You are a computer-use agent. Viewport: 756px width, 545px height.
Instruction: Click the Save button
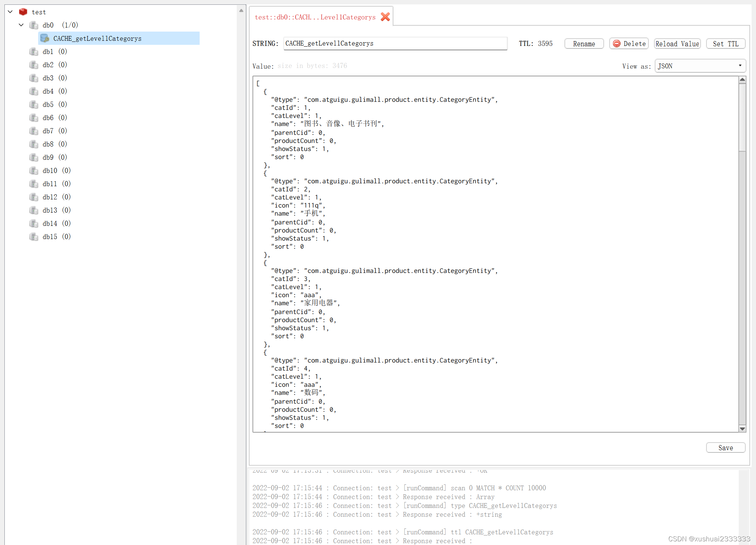coord(726,447)
